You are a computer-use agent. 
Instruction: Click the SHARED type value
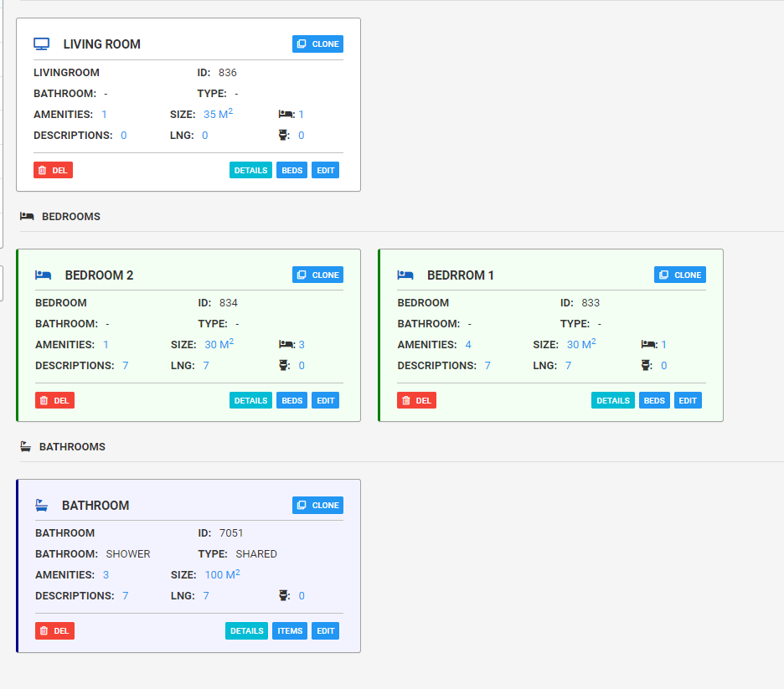point(256,554)
